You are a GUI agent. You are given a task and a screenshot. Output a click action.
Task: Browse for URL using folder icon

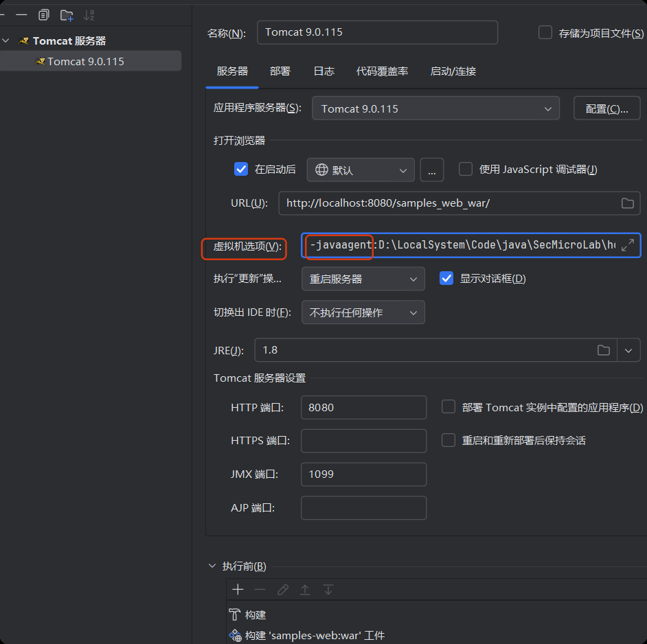[x=627, y=203]
